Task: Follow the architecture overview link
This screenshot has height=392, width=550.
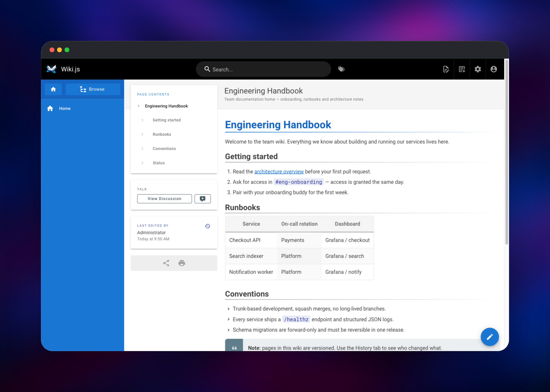Action: click(x=279, y=172)
